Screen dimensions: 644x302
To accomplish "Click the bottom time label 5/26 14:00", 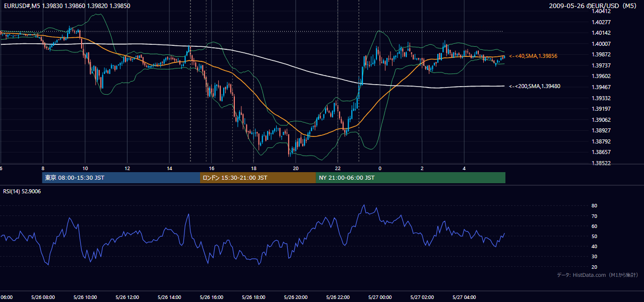I will point(169,297).
